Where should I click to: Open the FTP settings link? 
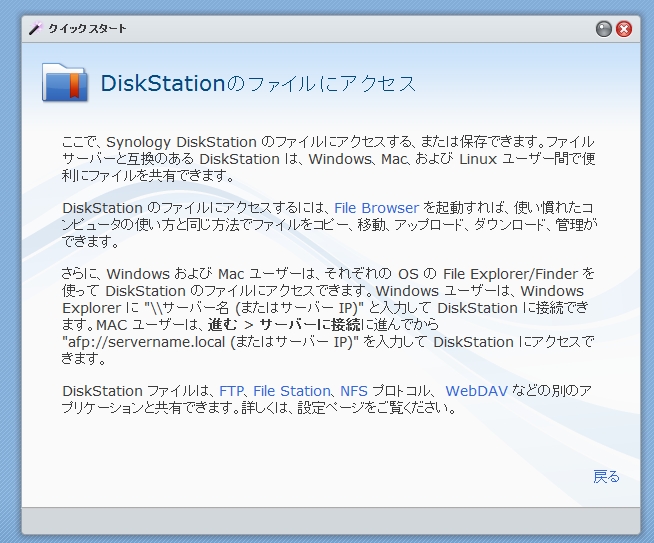point(231,391)
